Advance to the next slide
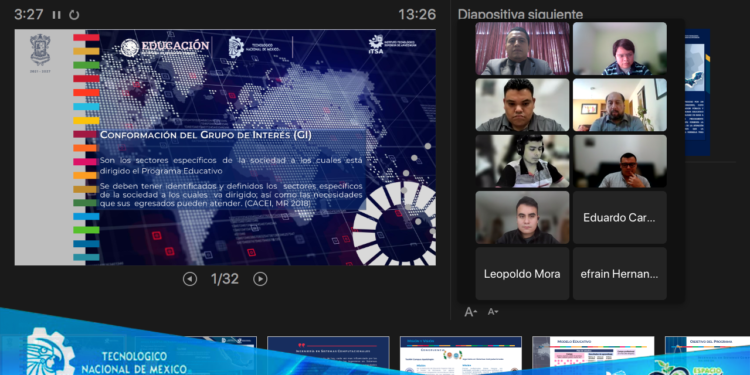Viewport: 750px width, 375px height. [x=260, y=279]
